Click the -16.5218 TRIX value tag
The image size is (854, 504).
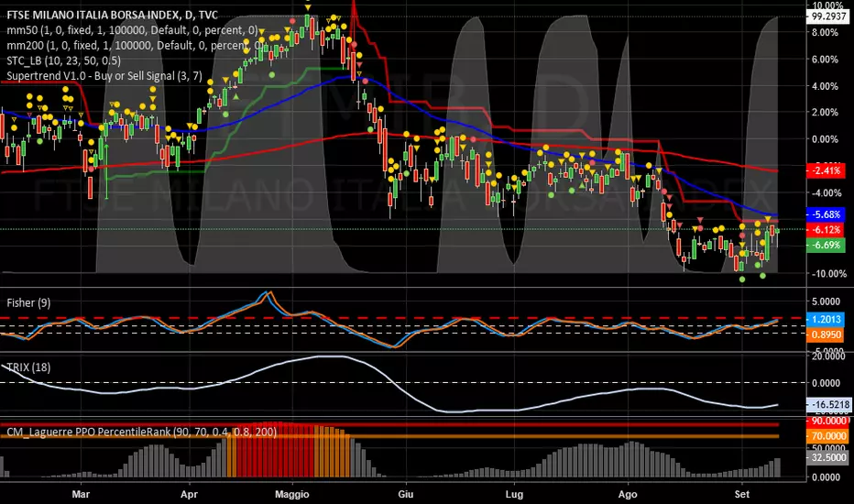(828, 404)
